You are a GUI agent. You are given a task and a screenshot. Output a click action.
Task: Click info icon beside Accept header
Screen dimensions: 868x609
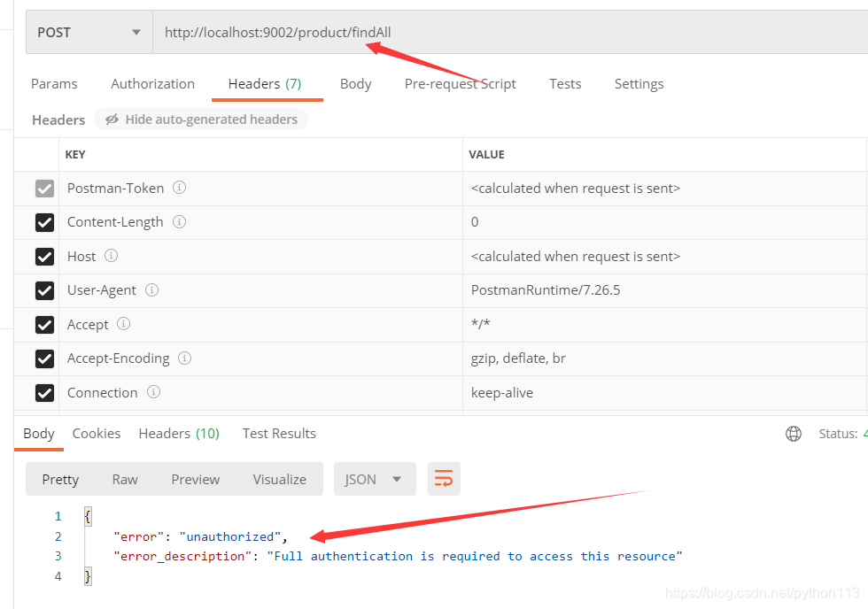123,324
